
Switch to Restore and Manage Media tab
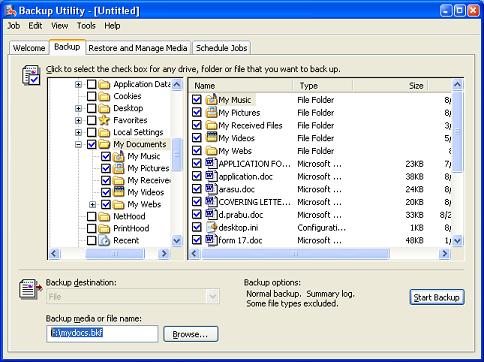(138, 48)
